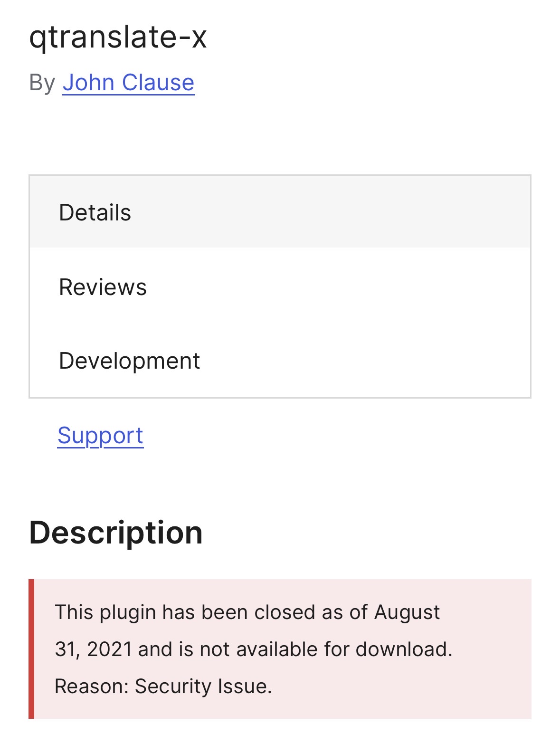Click '31, 2021' date in the notice
560x753 pixels.
click(x=94, y=649)
